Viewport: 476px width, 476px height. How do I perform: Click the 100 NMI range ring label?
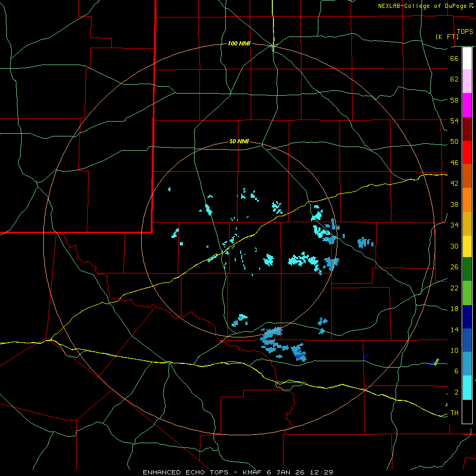pyautogui.click(x=239, y=44)
